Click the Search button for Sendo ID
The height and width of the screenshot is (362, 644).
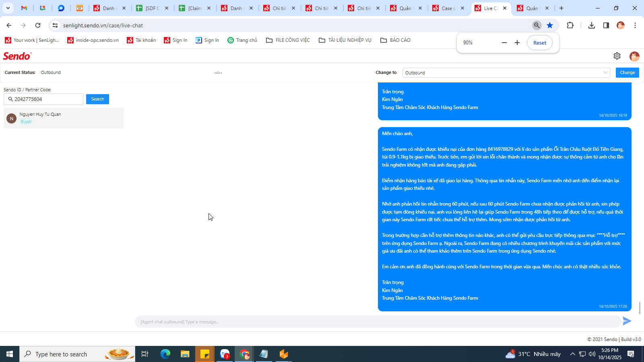tap(97, 99)
